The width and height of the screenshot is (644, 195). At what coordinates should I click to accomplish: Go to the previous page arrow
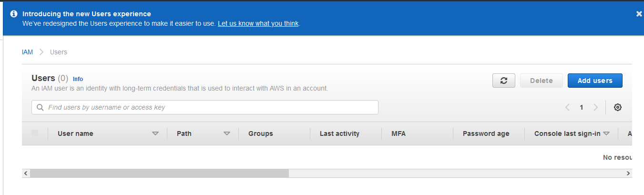point(567,107)
